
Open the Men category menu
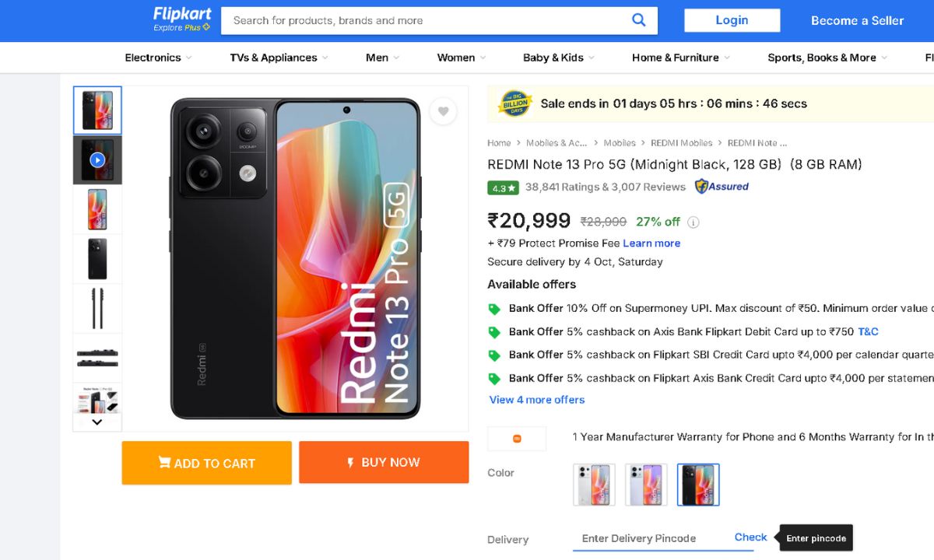382,58
